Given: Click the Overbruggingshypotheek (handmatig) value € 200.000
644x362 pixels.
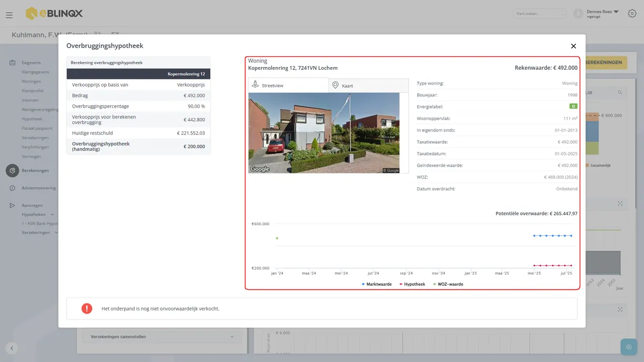Looking at the screenshot, I should coord(194,146).
